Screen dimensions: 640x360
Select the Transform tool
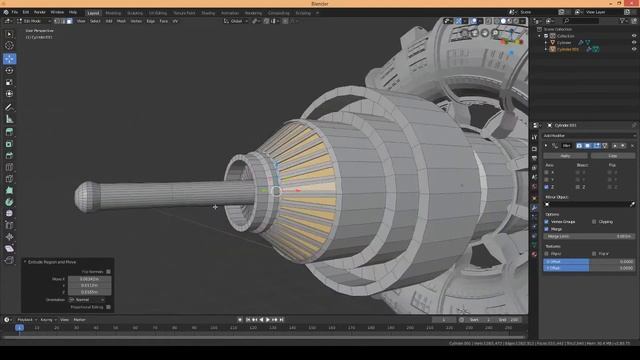pos(9,94)
